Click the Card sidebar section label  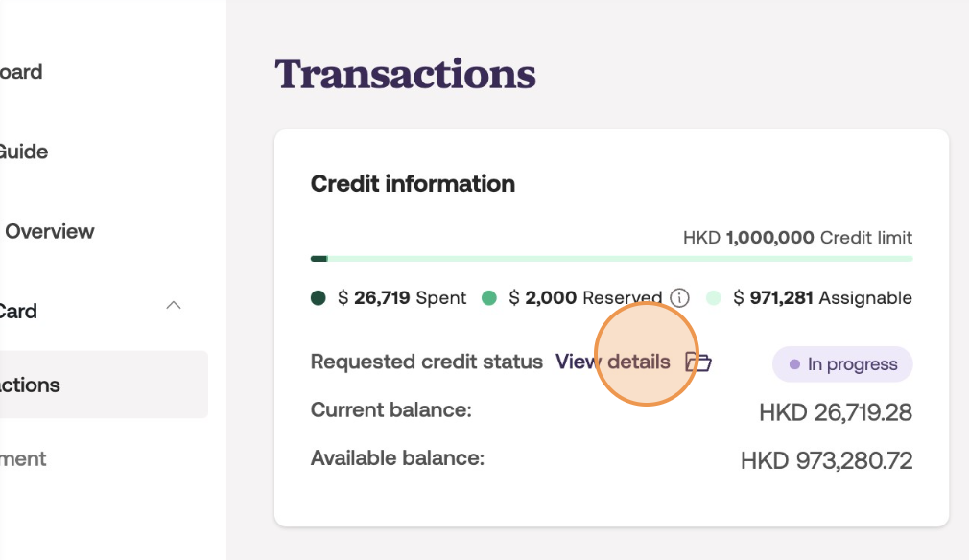(x=19, y=311)
